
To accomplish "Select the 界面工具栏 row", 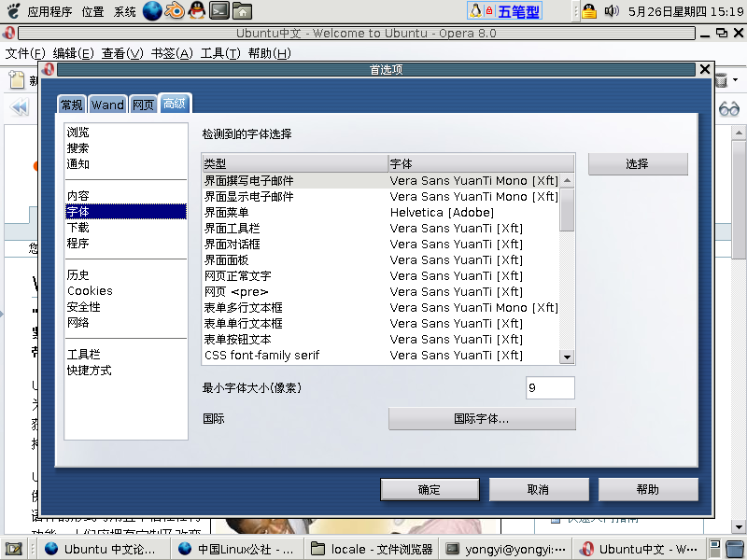I will [x=381, y=228].
